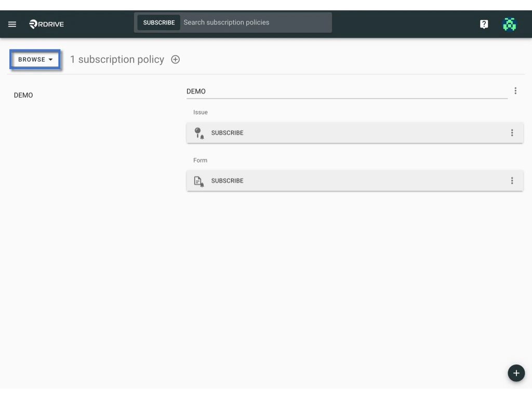
Task: Click the SUBSCRIBE chip in the search bar
Action: [x=158, y=22]
